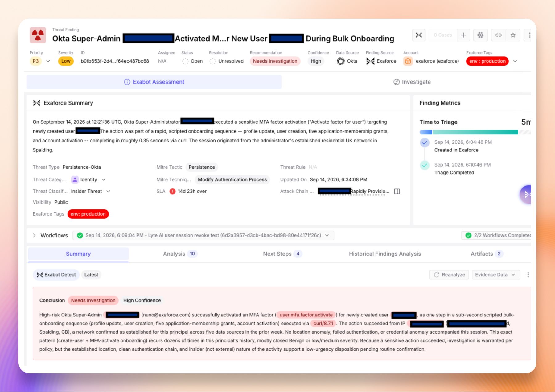Open the Artifacts tab
The height and width of the screenshot is (392, 555).
click(x=487, y=254)
